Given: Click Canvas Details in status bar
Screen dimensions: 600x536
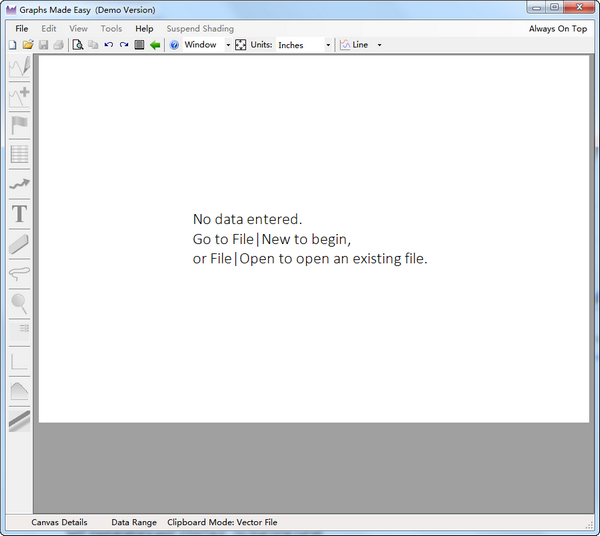Looking at the screenshot, I should point(59,522).
